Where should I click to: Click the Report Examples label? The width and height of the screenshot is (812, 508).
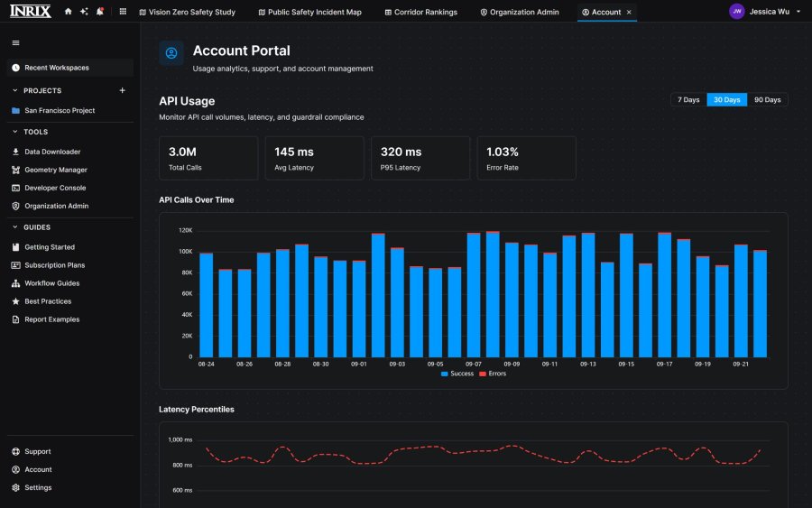[52, 319]
